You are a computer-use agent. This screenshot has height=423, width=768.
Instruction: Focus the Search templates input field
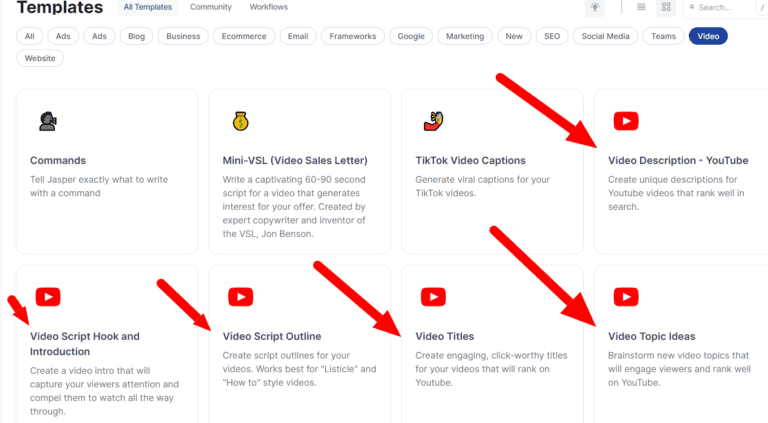[x=725, y=7]
